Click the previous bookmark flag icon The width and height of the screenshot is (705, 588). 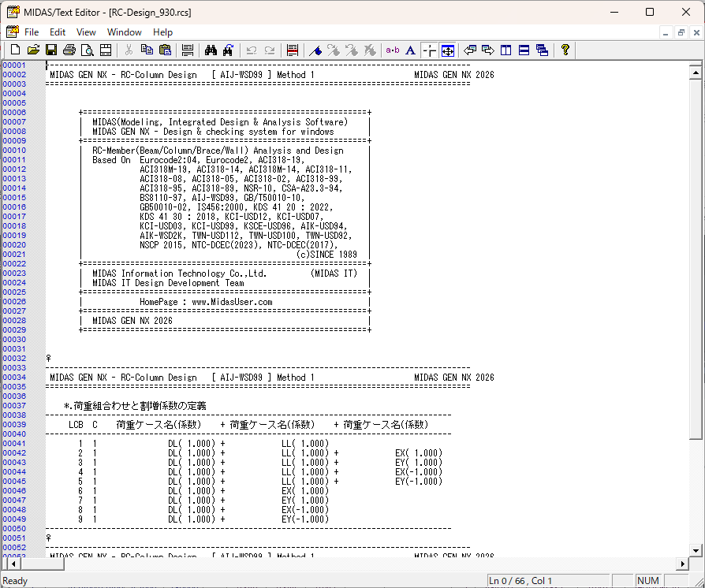pyautogui.click(x=352, y=50)
